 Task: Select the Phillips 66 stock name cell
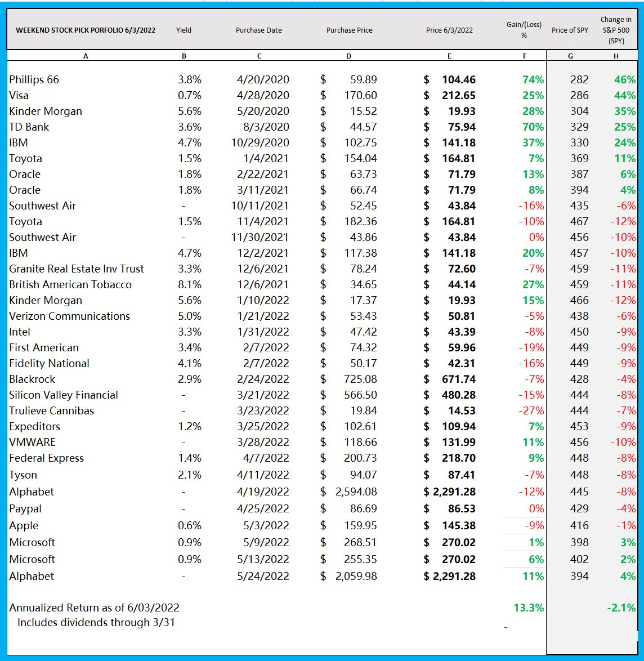pyautogui.click(x=34, y=80)
